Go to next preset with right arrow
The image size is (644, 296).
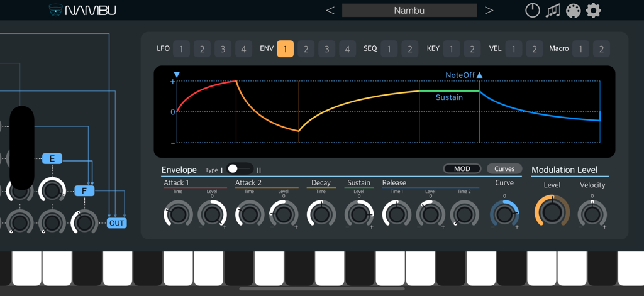(x=489, y=10)
